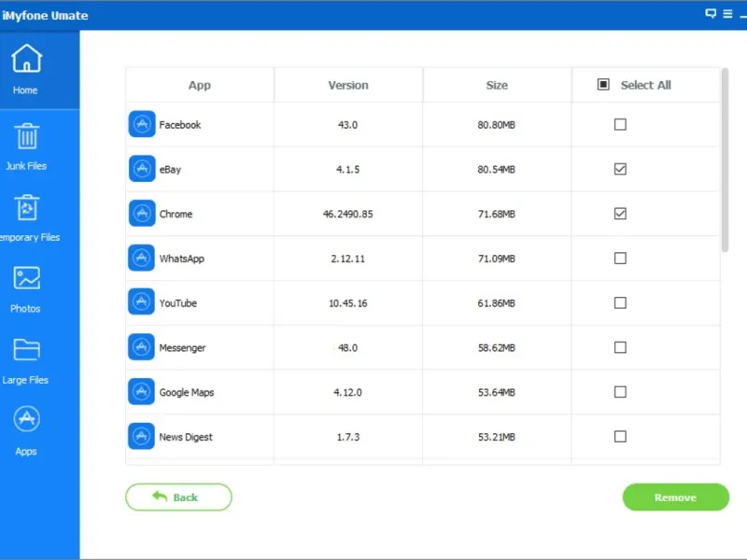Select the WhatsApp app name
This screenshot has width=747, height=560.
(x=181, y=259)
